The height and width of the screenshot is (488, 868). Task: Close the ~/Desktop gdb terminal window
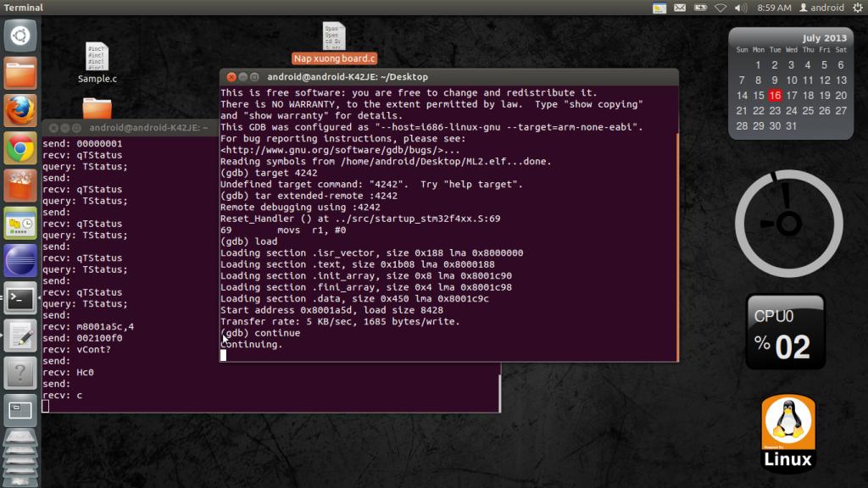point(231,77)
